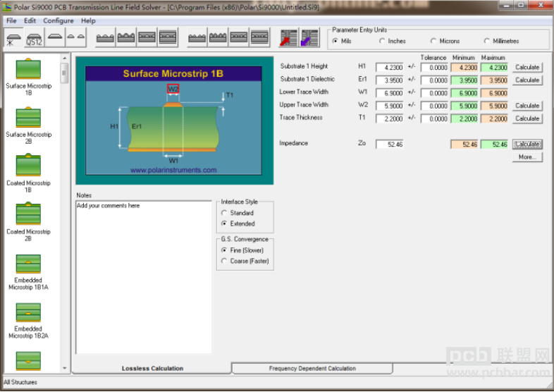554x392 pixels.
Task: Switch to Frequency Dependent Calculation tab
Action: tap(312, 368)
